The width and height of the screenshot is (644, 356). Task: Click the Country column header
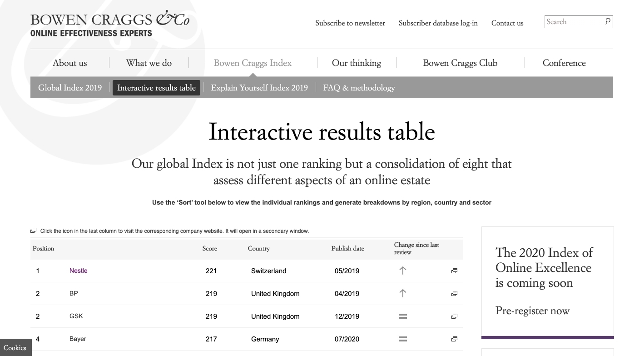click(259, 248)
